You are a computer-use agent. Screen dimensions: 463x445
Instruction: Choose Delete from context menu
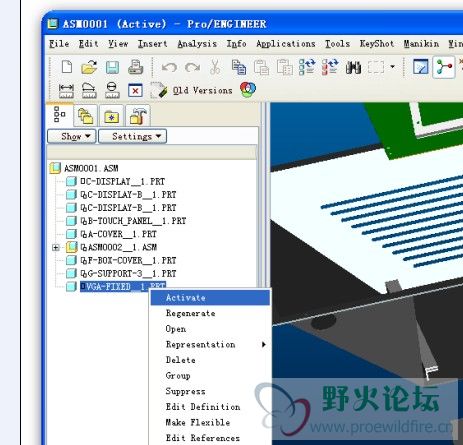tap(210, 360)
